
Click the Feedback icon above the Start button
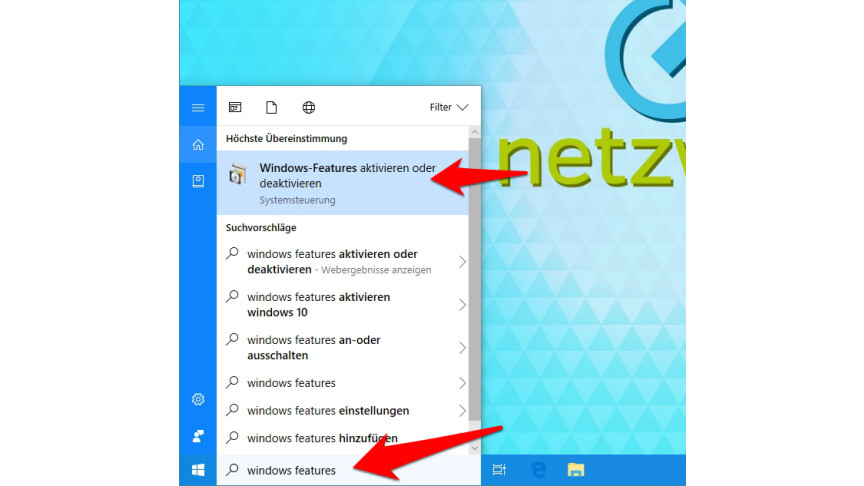coord(198,436)
